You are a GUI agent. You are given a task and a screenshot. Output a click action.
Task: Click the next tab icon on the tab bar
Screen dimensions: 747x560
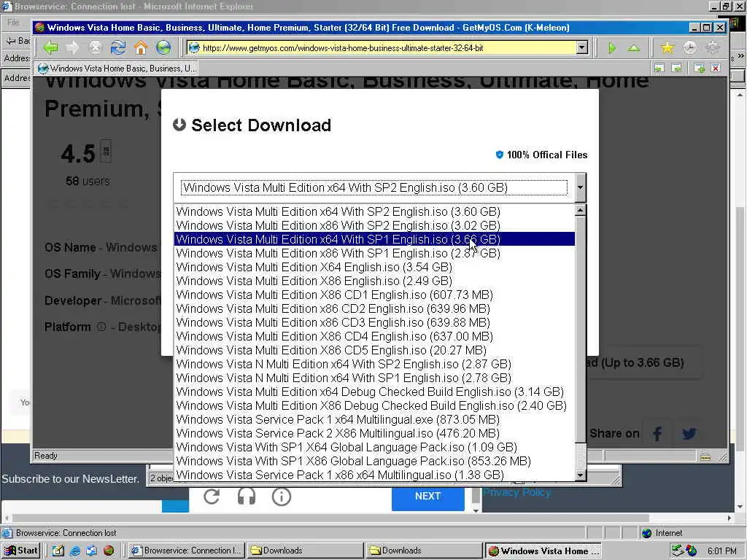[676, 69]
